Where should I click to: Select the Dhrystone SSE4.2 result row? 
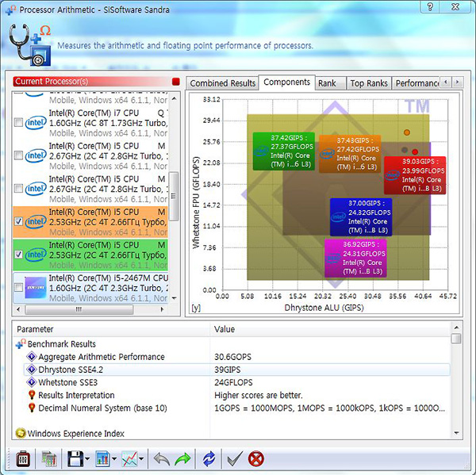click(236, 370)
